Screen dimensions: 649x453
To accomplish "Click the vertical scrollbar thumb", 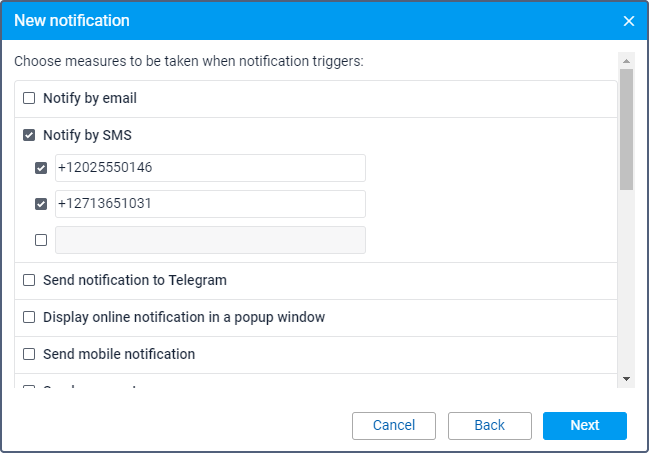I will (626, 128).
